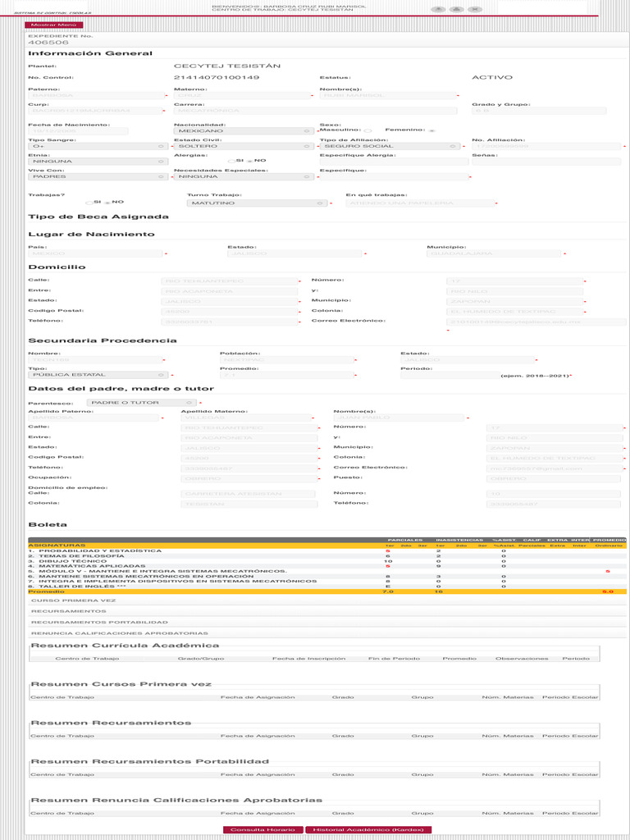This screenshot has width=630, height=840.
Task: Click the ACTIVO status text
Action: click(x=492, y=78)
